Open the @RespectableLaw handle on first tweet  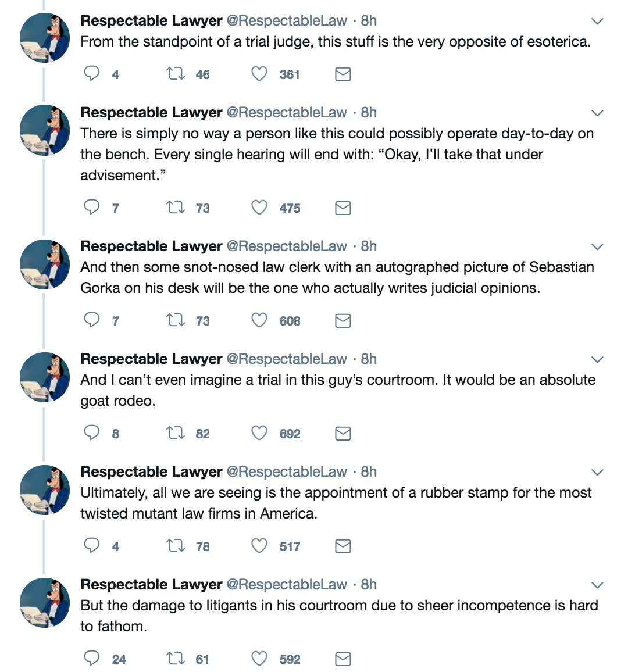point(287,20)
